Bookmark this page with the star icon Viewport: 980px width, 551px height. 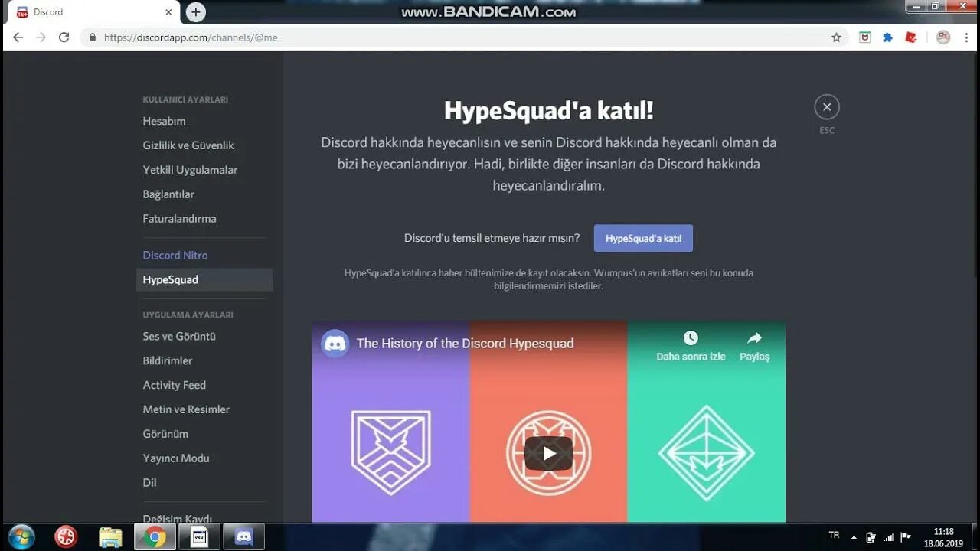point(836,37)
